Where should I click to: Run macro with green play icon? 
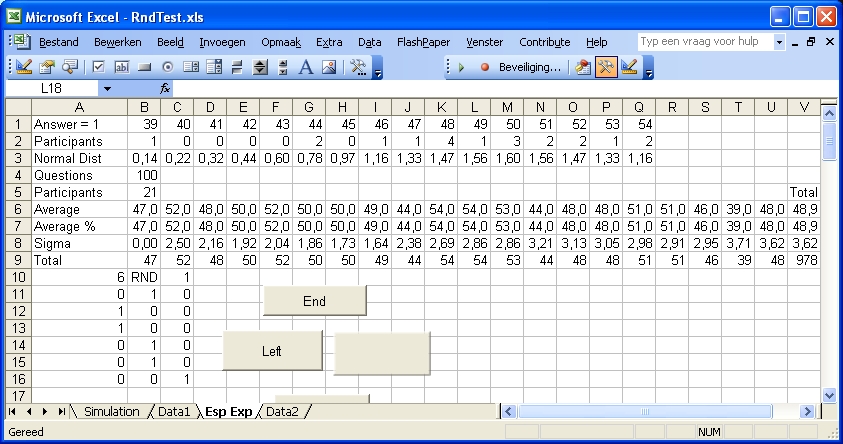point(461,67)
